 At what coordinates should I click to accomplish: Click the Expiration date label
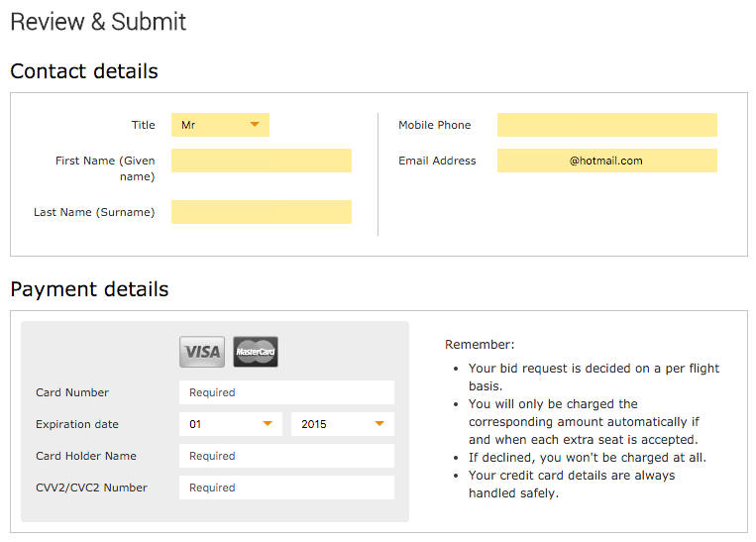tap(77, 424)
